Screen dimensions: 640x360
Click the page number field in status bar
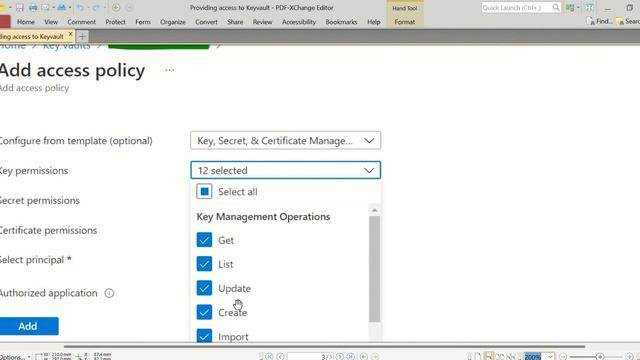click(x=310, y=357)
